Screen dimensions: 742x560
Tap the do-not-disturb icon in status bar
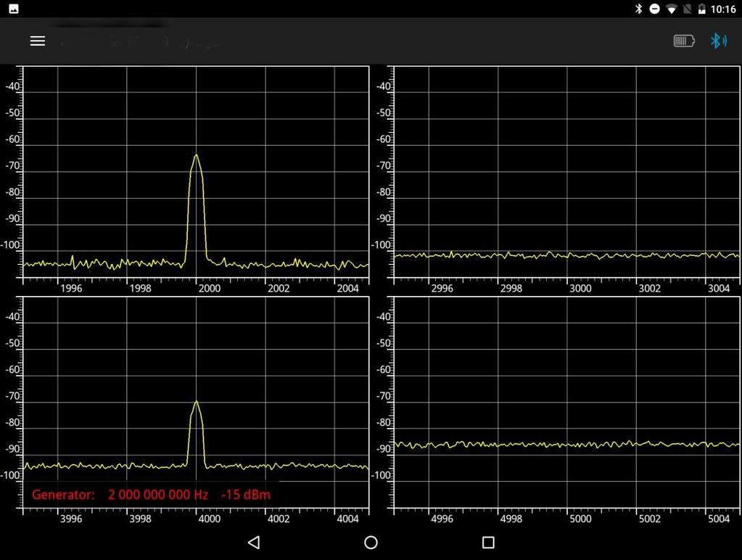tap(654, 9)
